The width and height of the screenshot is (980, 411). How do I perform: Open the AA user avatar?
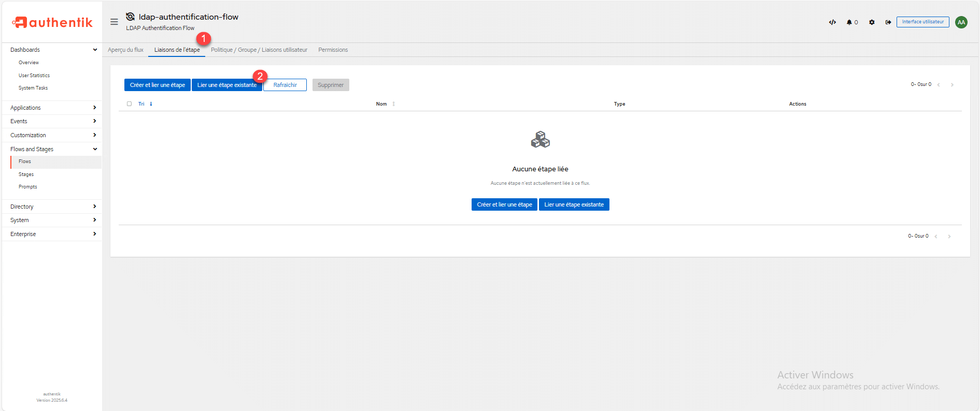coord(961,22)
